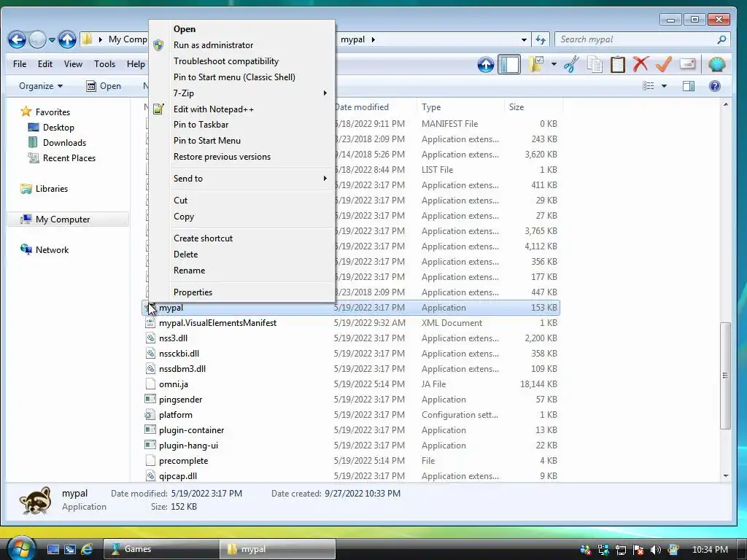Click the Open command bar button
This screenshot has width=747, height=560.
104,86
